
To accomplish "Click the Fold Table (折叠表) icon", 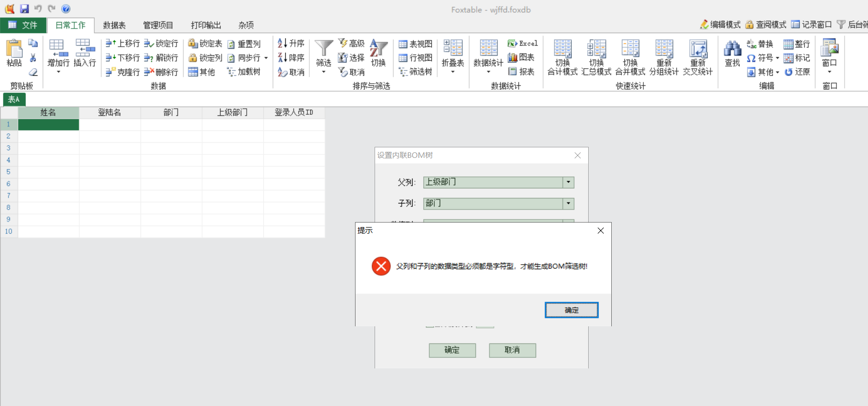I will (453, 49).
